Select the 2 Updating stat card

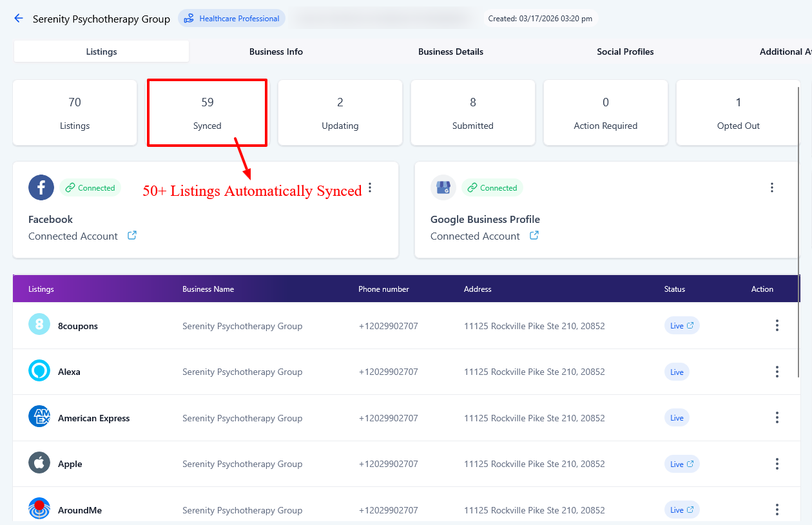click(x=340, y=113)
